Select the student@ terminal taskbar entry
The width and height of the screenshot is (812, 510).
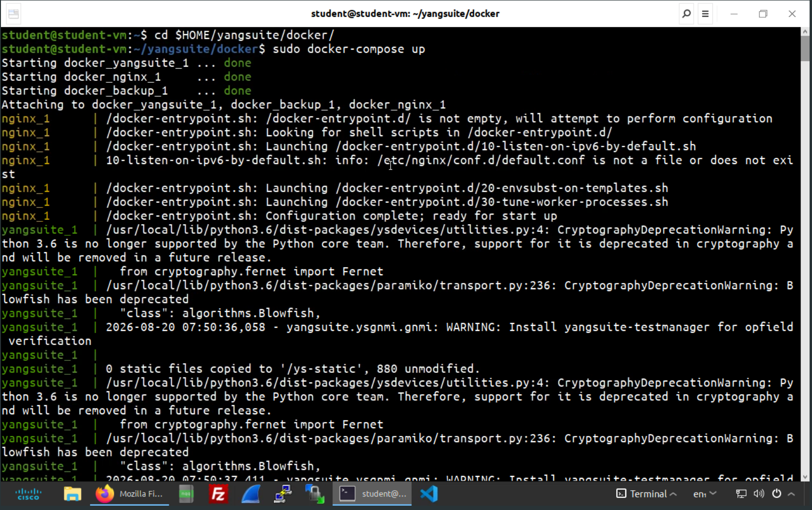pyautogui.click(x=372, y=494)
